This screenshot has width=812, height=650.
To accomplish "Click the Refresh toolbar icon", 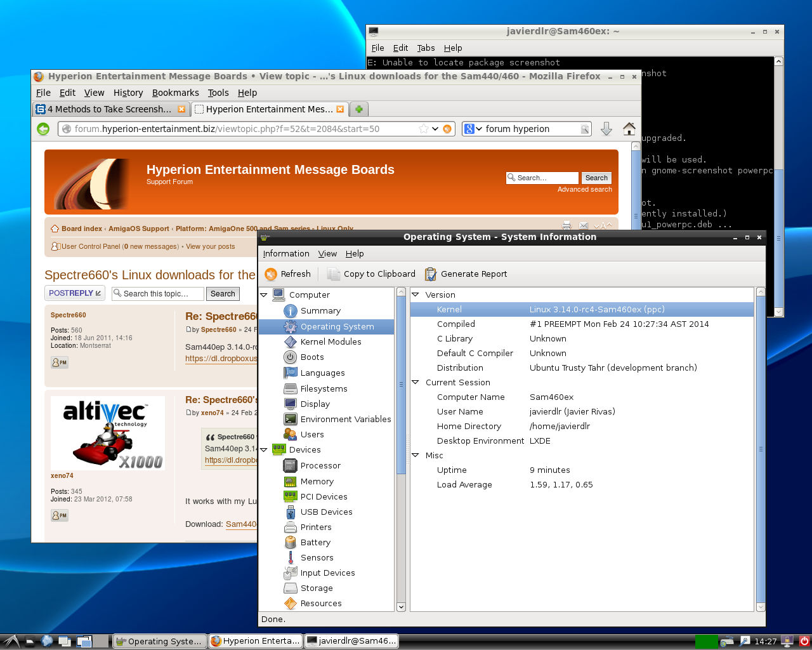I will tap(272, 274).
